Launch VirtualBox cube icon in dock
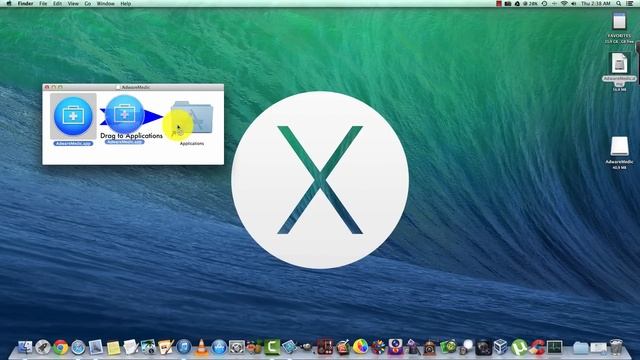The height and width of the screenshot is (360, 640). tap(501, 347)
